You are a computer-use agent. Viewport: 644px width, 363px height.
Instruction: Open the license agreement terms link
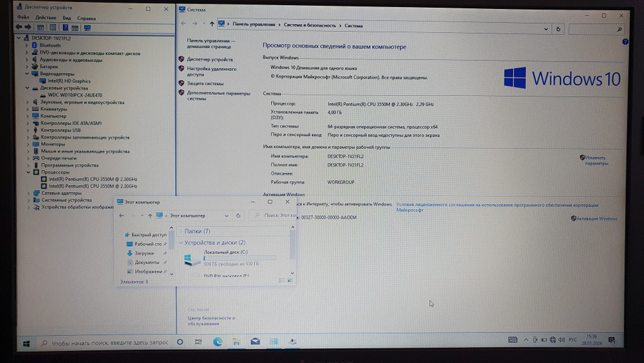(x=497, y=207)
